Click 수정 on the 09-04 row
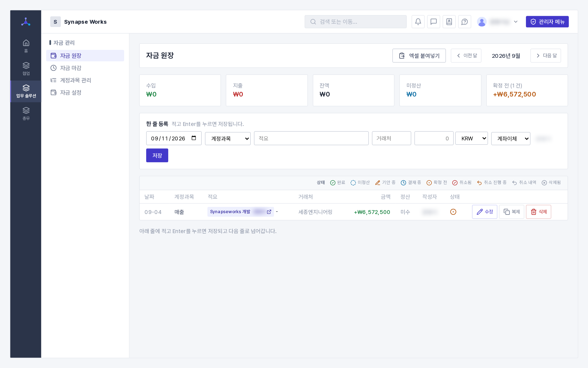Viewport: 588px width, 368px height. [x=485, y=212]
